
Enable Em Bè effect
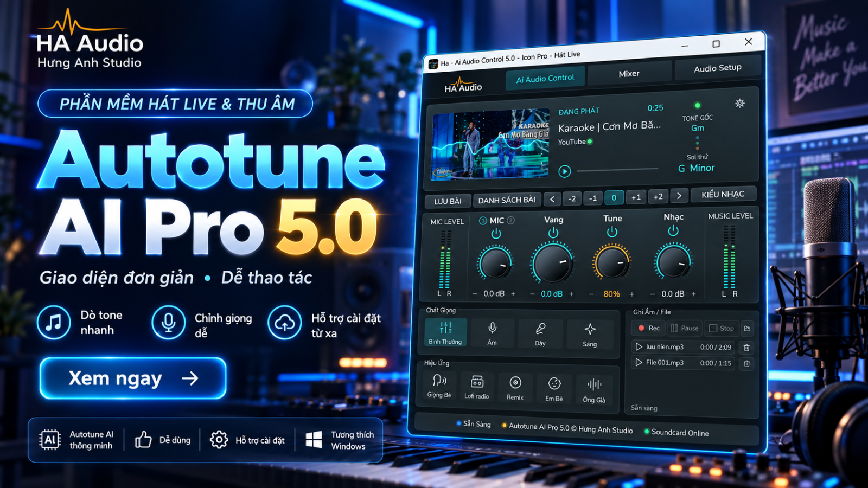554,389
